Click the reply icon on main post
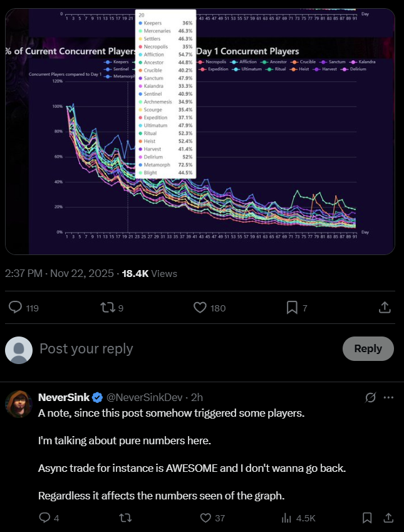This screenshot has width=404, height=532. click(16, 308)
